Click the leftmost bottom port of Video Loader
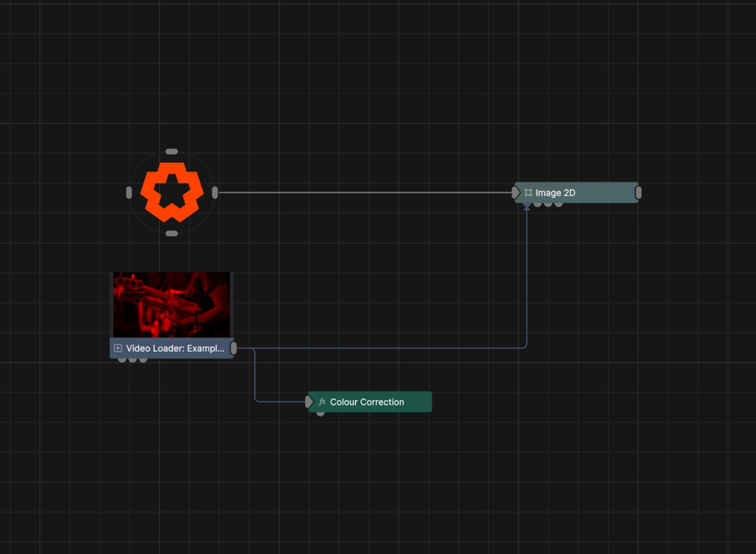The image size is (756, 554). click(122, 360)
